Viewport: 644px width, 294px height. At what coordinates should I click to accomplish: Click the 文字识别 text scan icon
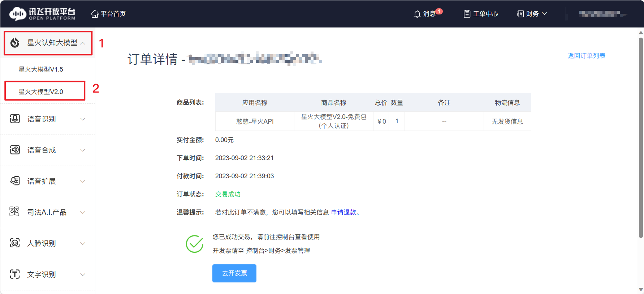(15, 274)
